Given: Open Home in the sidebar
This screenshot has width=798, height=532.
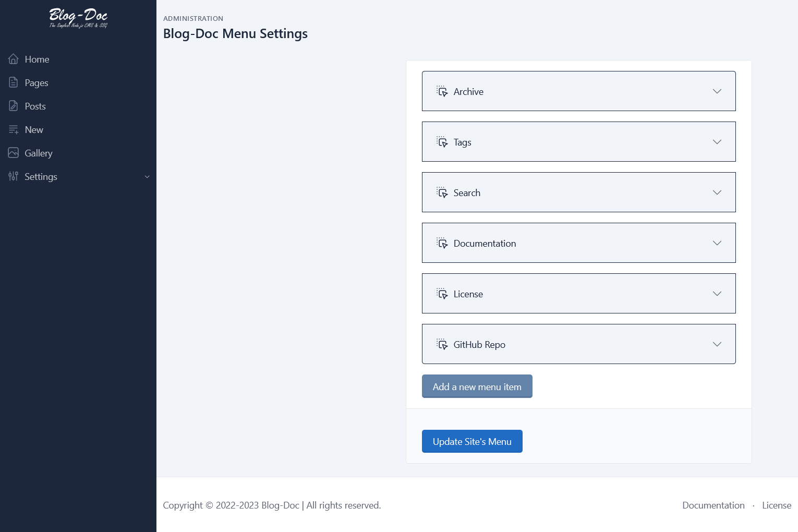Looking at the screenshot, I should tap(78, 59).
